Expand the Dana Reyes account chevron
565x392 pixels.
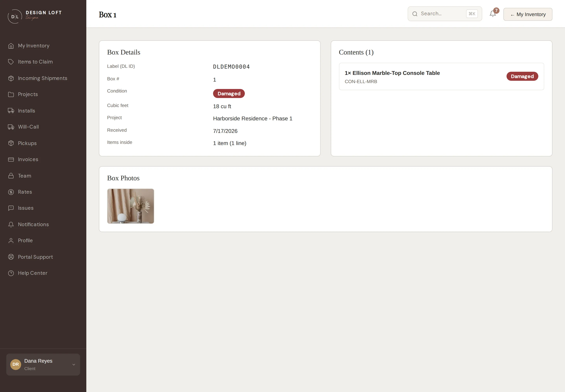pyautogui.click(x=74, y=365)
